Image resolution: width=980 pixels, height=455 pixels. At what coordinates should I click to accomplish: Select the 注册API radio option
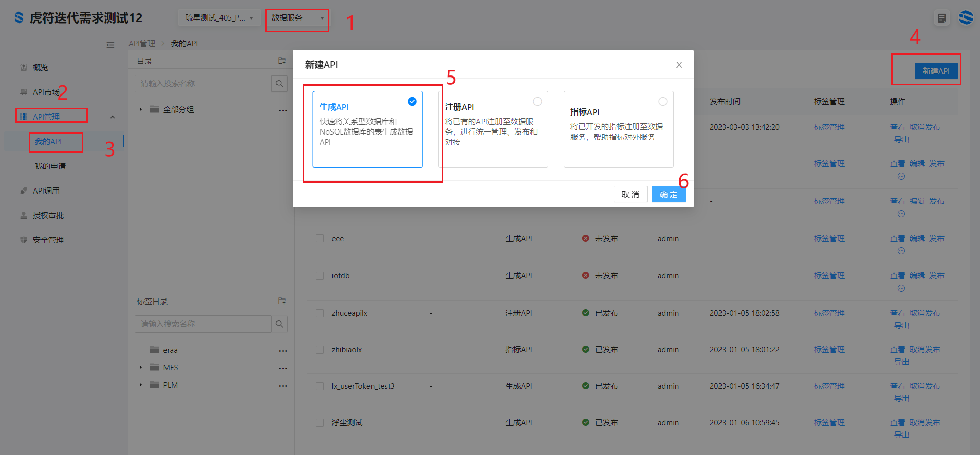[x=537, y=102]
